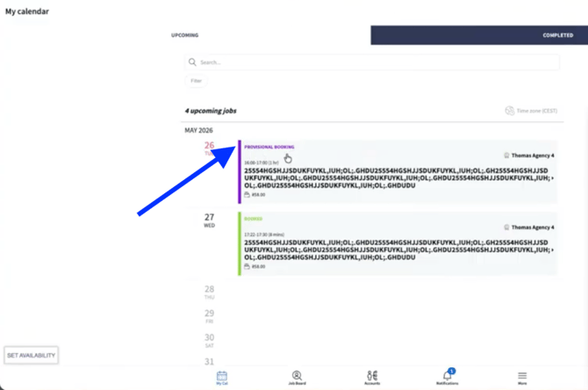This screenshot has width=588, height=390.
Task: Select date 27 Wed in the calendar list
Action: coord(209,220)
